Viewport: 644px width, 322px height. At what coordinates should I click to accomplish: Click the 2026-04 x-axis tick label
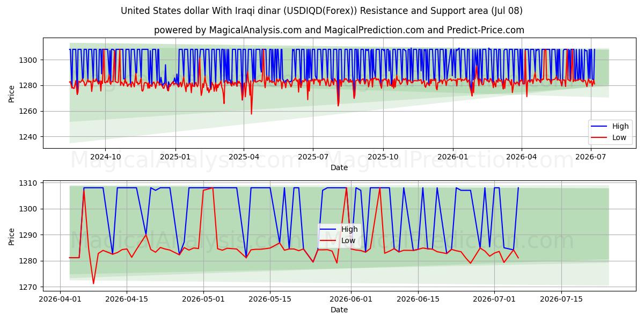point(522,157)
